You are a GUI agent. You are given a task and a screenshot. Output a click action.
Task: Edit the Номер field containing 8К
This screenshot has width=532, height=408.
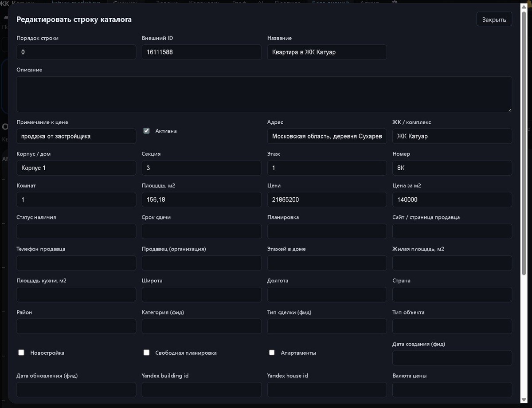click(452, 168)
